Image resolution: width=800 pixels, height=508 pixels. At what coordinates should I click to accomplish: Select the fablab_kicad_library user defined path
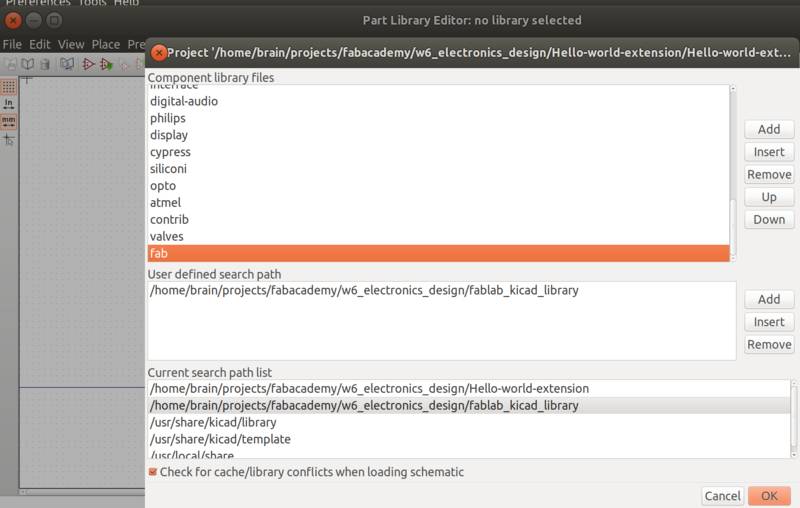(442, 290)
